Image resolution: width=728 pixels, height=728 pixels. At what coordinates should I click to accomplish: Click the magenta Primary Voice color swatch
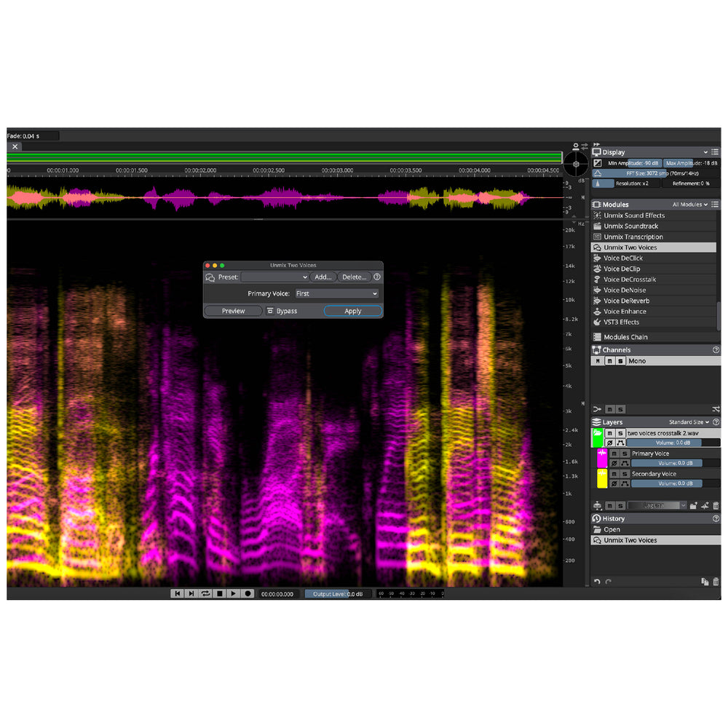[602, 458]
